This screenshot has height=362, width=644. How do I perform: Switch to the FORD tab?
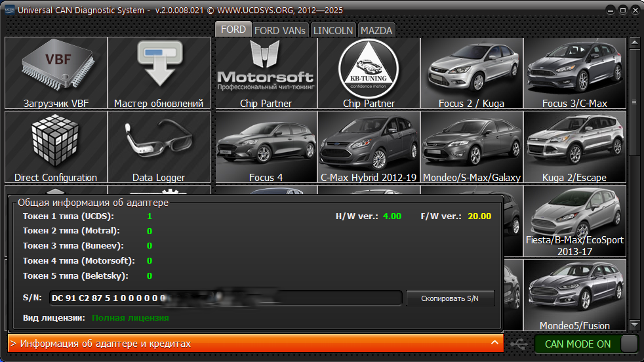click(233, 30)
